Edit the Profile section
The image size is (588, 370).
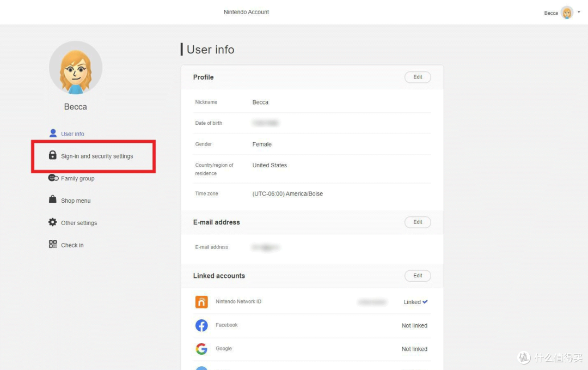coord(418,77)
